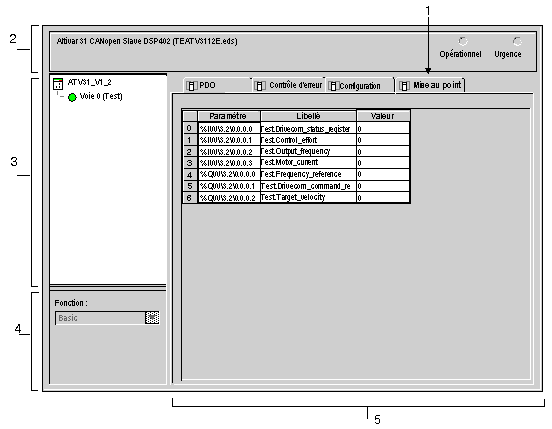This screenshot has height=429, width=552.
Task: Click the Configuration tab icon
Action: coord(333,86)
